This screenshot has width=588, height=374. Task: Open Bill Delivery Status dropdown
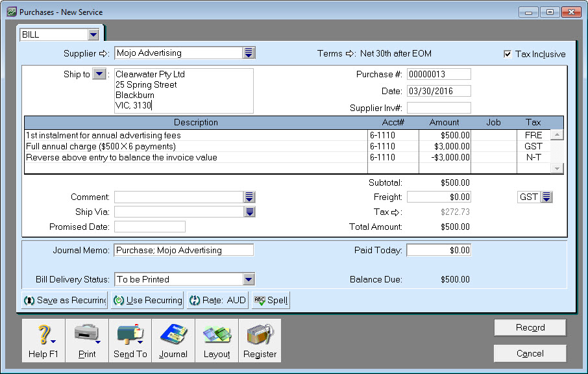[x=248, y=279]
